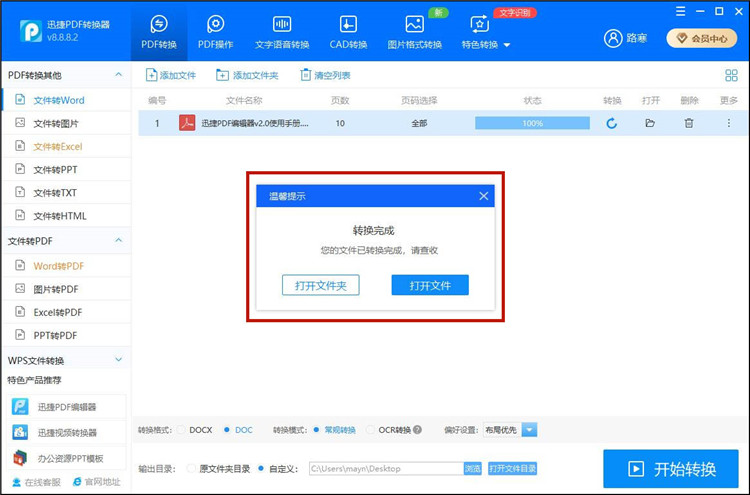
Task: Select 自定义 output radio button
Action: pyautogui.click(x=261, y=469)
